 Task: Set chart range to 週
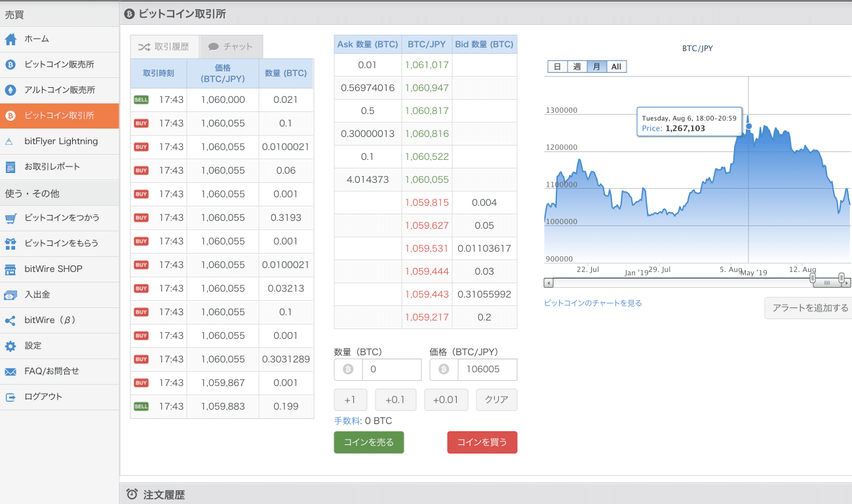coord(577,67)
